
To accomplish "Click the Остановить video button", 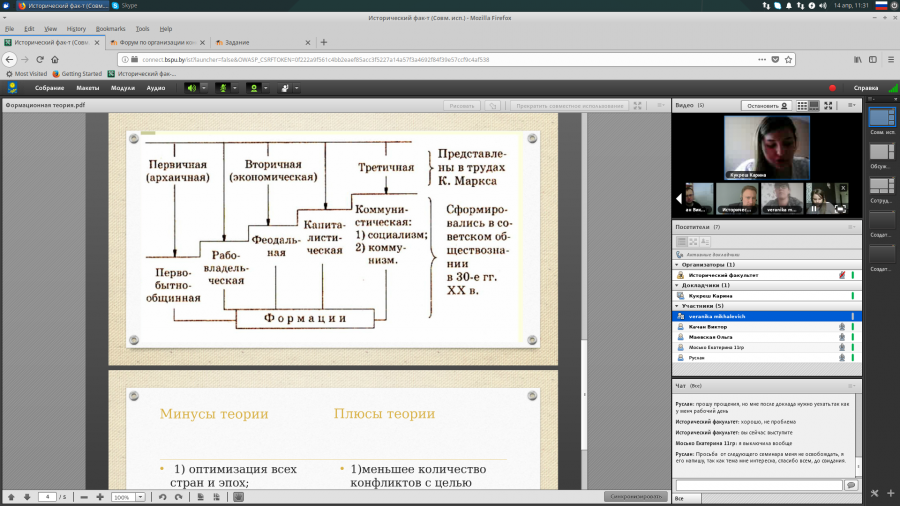I will [766, 106].
